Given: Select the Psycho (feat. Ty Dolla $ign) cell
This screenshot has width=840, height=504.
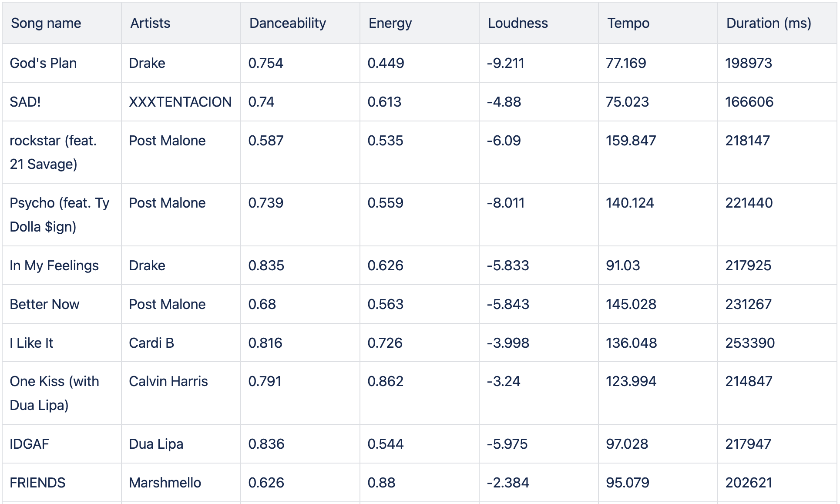Looking at the screenshot, I should pyautogui.click(x=59, y=215).
